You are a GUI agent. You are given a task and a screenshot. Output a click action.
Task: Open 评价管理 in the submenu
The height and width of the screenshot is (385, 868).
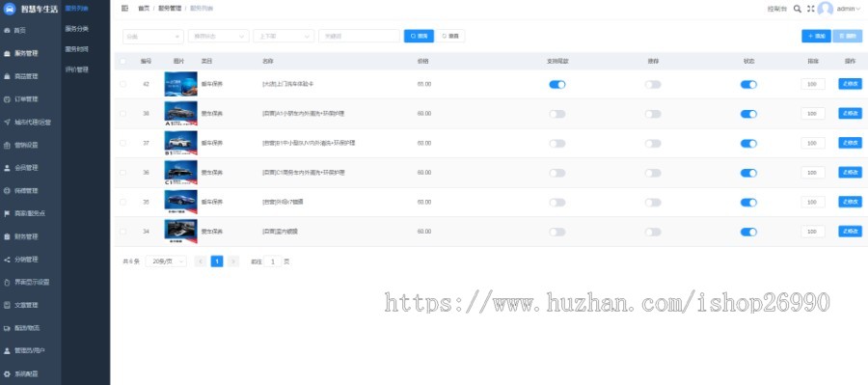click(x=76, y=69)
